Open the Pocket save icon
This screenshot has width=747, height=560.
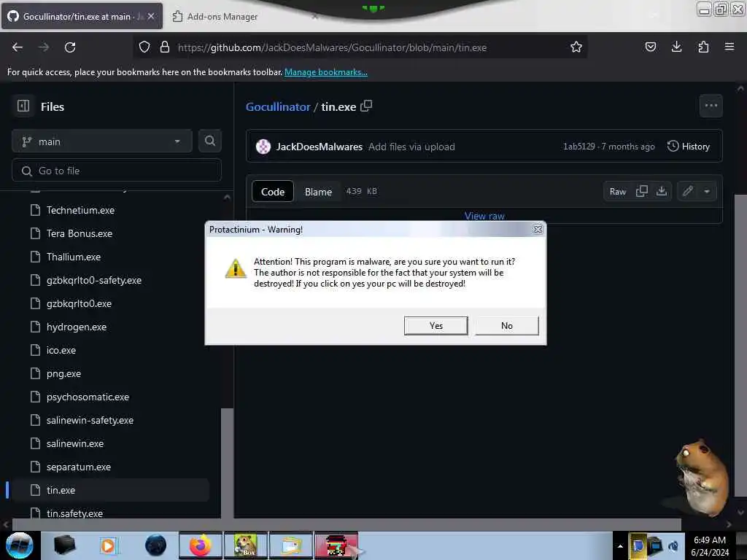(x=650, y=47)
